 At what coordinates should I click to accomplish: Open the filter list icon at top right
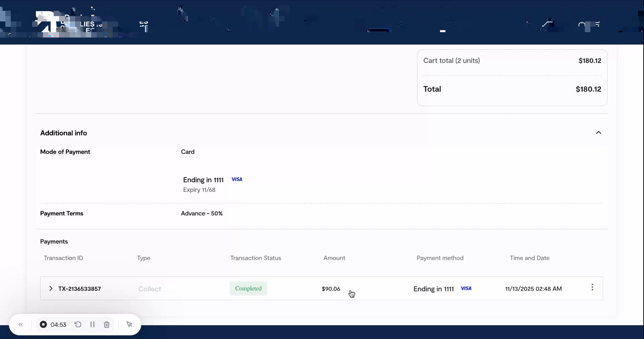coord(598,24)
